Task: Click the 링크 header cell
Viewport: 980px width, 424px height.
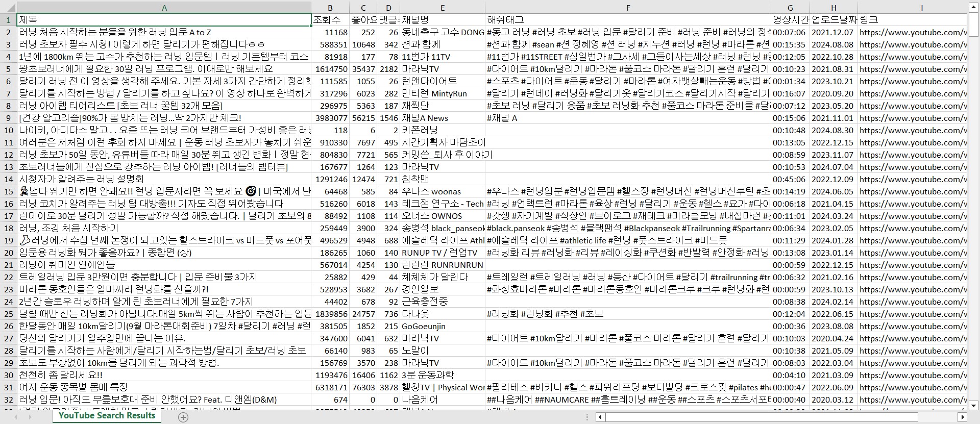Action: 912,20
